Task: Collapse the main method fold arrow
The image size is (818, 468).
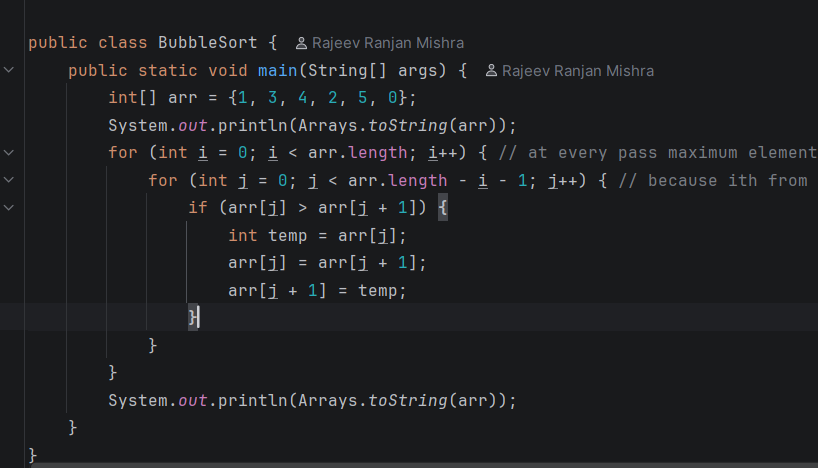Action: (9, 69)
